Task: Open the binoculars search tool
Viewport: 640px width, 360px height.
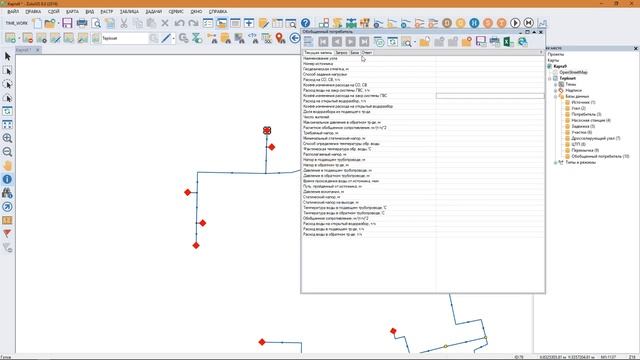Action: [7, 193]
